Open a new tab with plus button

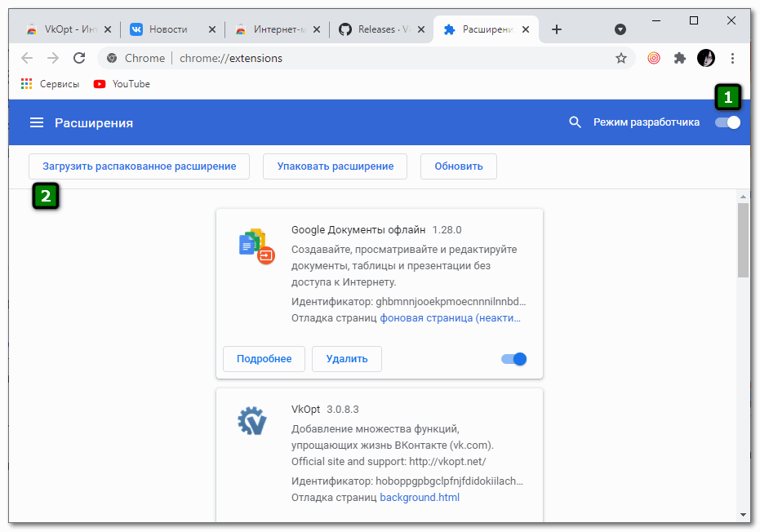pos(557,29)
